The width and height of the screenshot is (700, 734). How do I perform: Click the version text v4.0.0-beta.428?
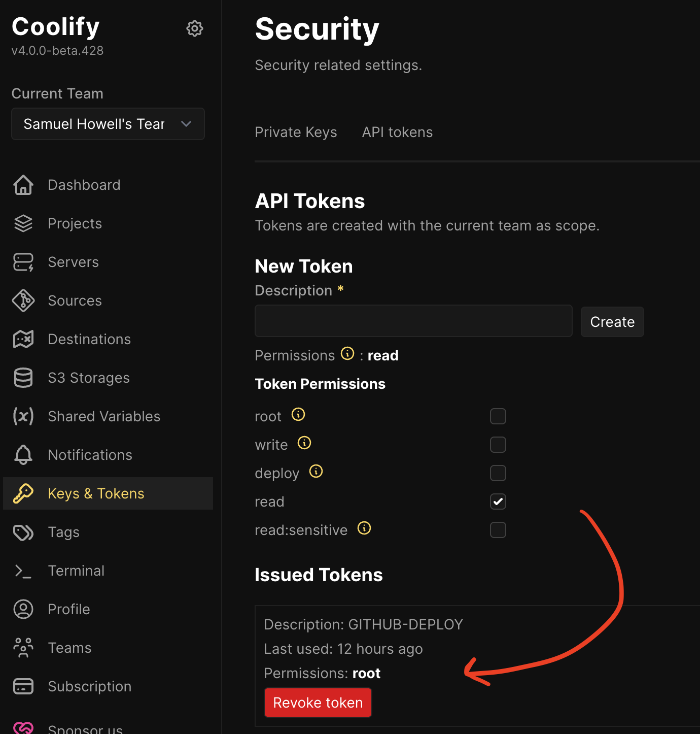tap(57, 51)
